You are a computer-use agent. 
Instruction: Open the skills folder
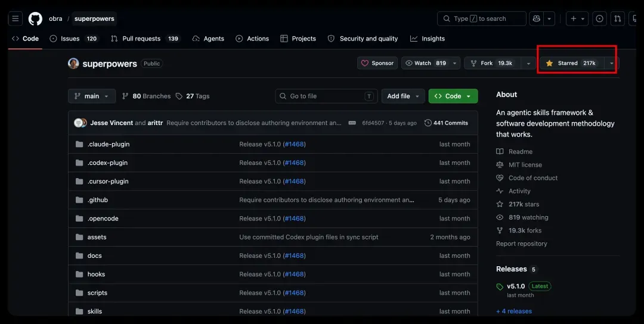pos(95,311)
